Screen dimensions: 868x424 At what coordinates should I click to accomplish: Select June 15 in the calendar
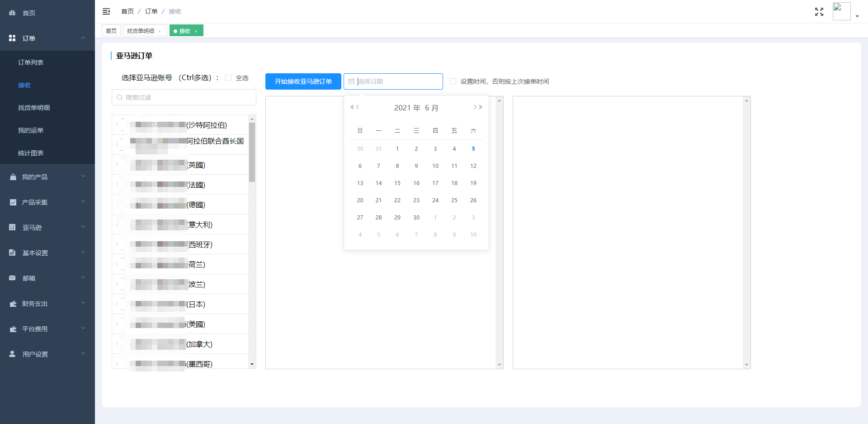397,183
